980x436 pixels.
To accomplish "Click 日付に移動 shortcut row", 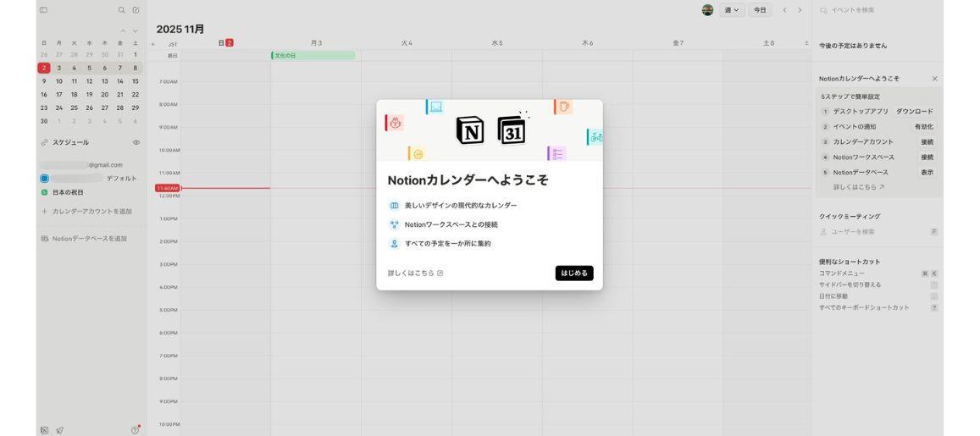I will [x=878, y=296].
